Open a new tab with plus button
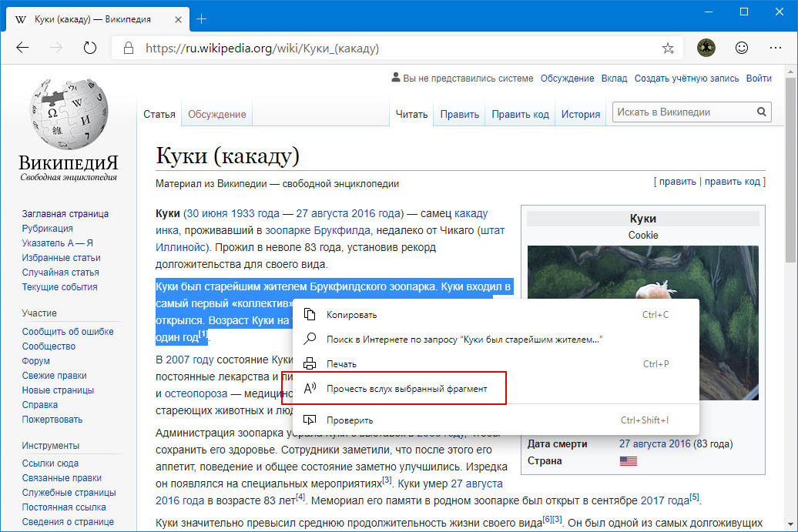Screen dimensions: 798x532 202,19
